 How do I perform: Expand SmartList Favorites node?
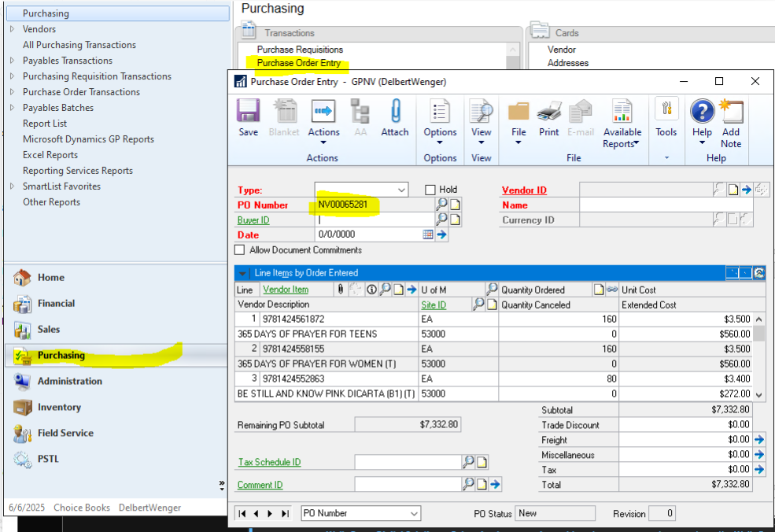(x=13, y=187)
